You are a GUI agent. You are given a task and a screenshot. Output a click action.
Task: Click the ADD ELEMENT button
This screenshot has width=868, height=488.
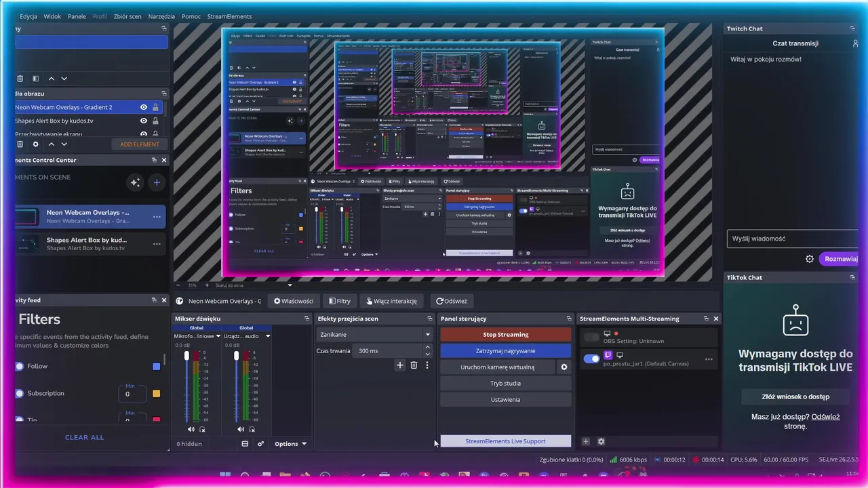(x=140, y=144)
